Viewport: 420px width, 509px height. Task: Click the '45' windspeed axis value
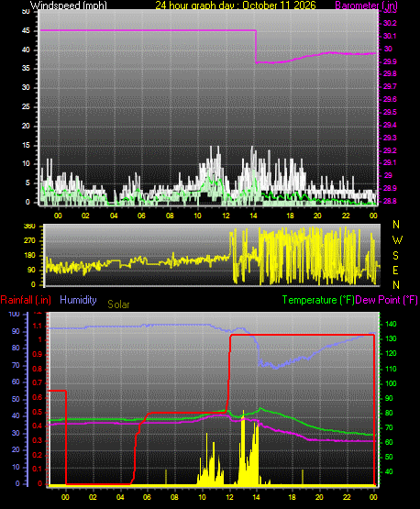point(26,31)
